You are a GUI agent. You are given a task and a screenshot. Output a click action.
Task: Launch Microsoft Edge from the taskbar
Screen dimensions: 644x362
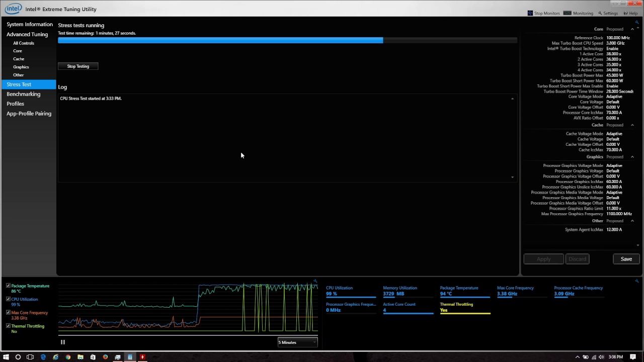point(43,357)
